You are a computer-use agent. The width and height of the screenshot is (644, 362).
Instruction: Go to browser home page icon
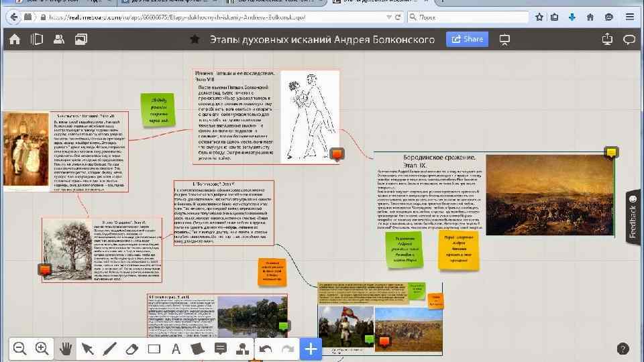[x=590, y=17]
